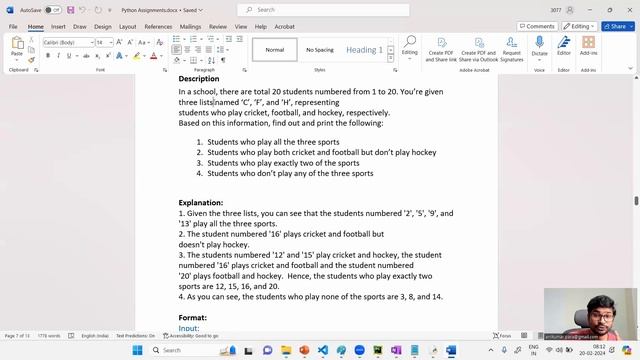Toggle center alignment
Image resolution: width=640 pixels, height=360 pixels.
click(187, 50)
